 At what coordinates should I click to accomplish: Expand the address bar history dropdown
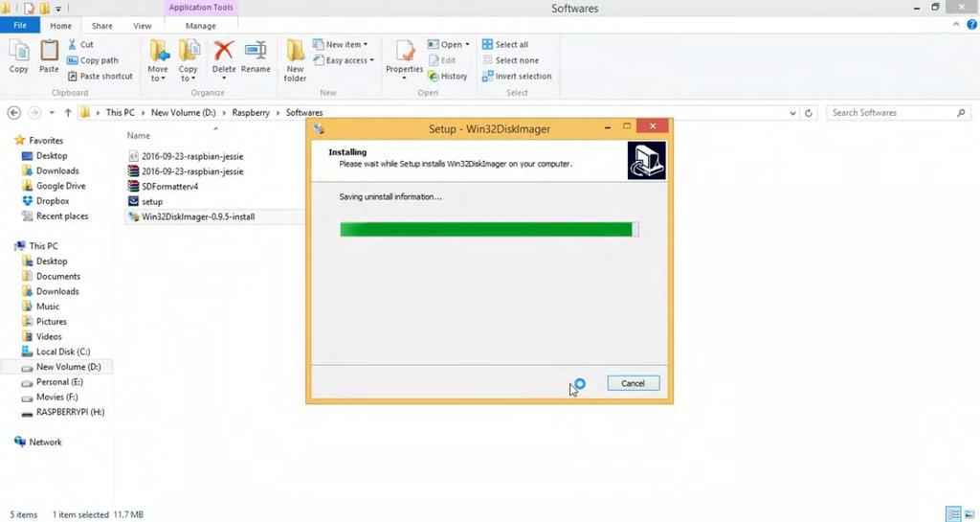click(x=792, y=113)
